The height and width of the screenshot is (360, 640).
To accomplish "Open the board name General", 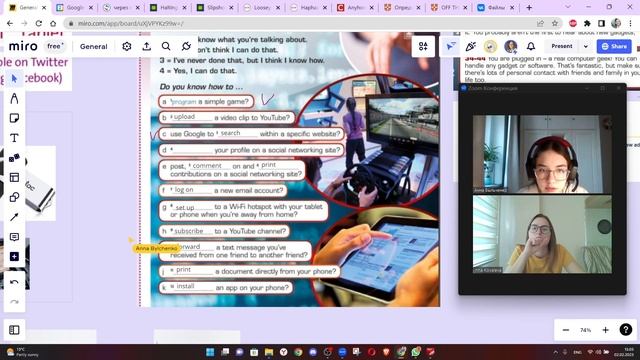I will [93, 47].
